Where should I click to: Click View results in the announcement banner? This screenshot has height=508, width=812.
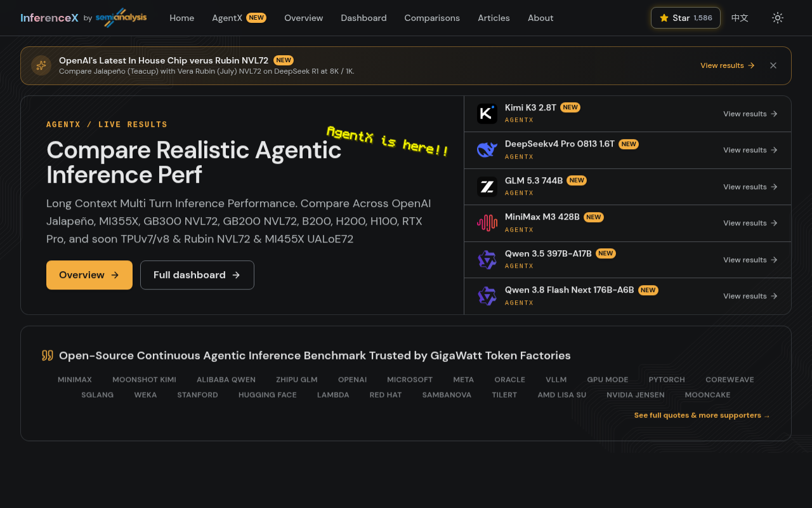pyautogui.click(x=728, y=65)
